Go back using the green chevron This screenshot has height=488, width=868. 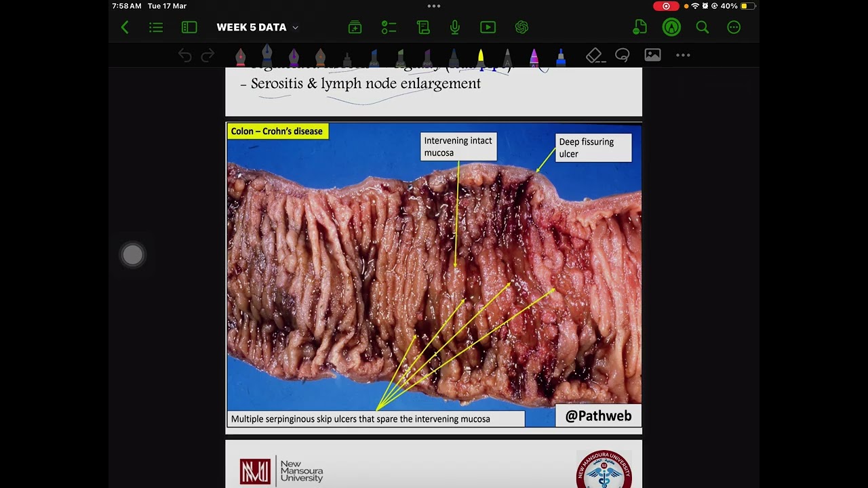tap(125, 27)
